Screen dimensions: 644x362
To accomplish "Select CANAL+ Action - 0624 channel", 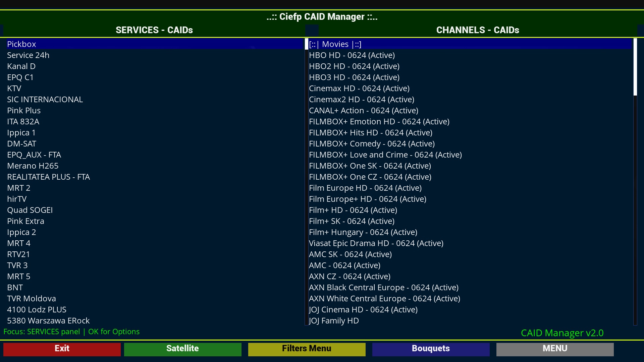I will point(470,110).
